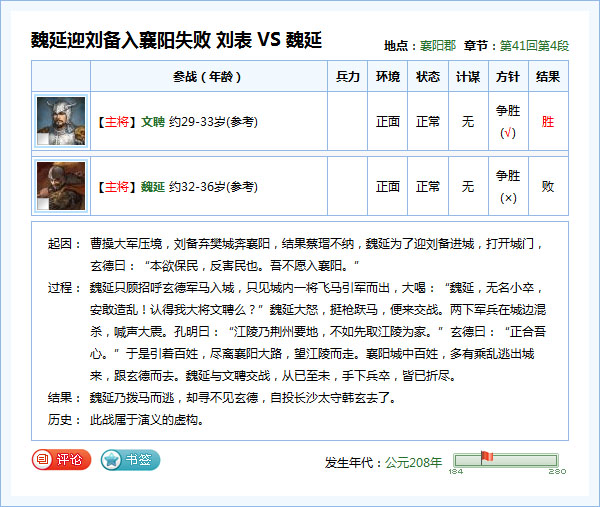The image size is (600, 507).
Task: Select the 状态 column header
Action: (428, 76)
